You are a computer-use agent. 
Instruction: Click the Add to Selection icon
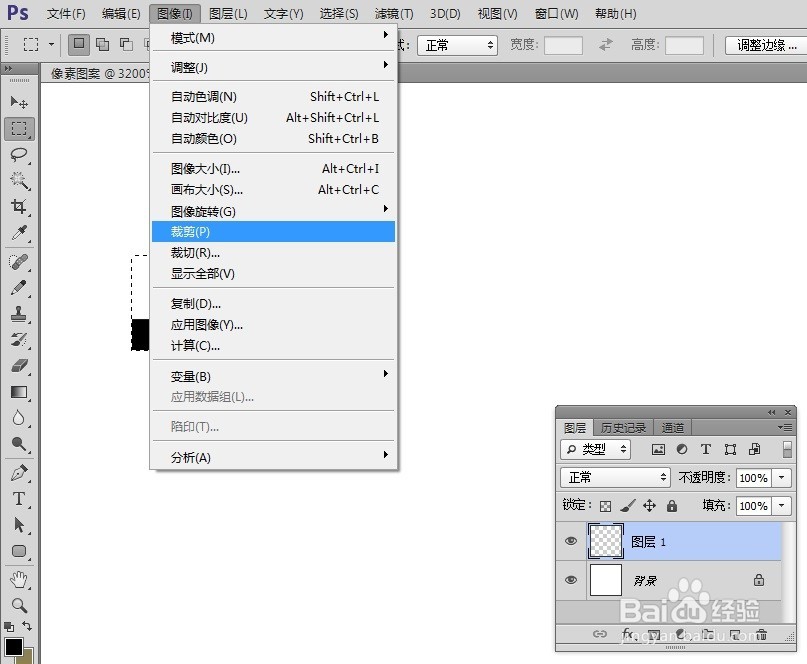click(x=102, y=45)
